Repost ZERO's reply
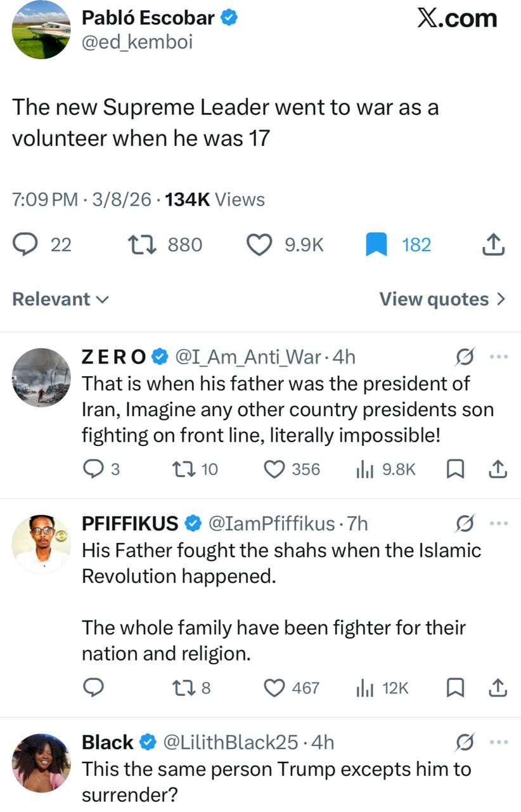The height and width of the screenshot is (812, 521). click(183, 469)
